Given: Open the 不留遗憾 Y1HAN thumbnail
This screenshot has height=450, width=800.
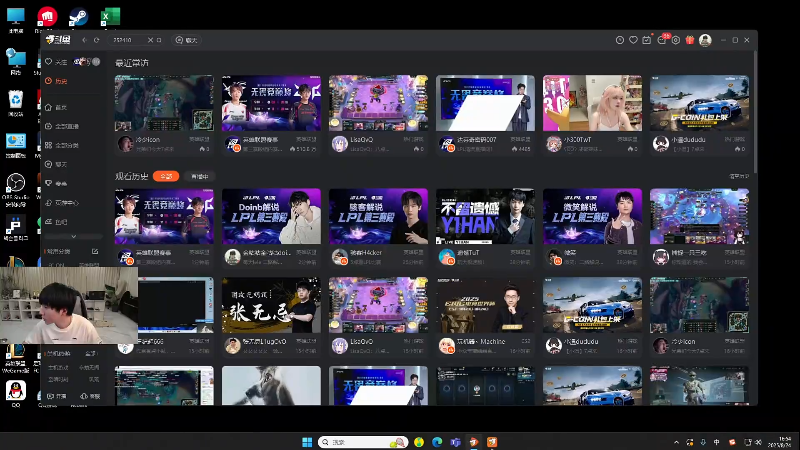Looking at the screenshot, I should tap(485, 216).
